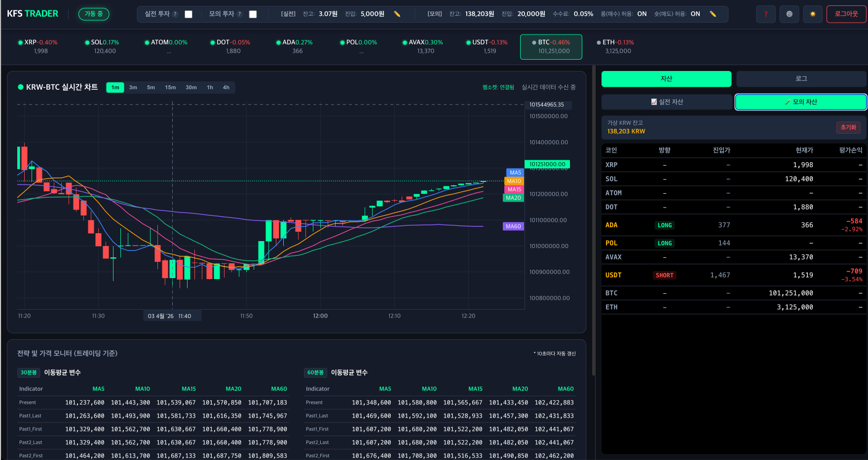
Task: Switch chart to 4h timeframe
Action: [226, 87]
